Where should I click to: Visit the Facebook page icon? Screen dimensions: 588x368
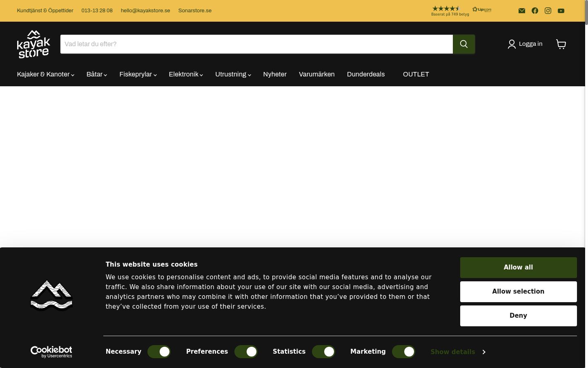coord(535,11)
